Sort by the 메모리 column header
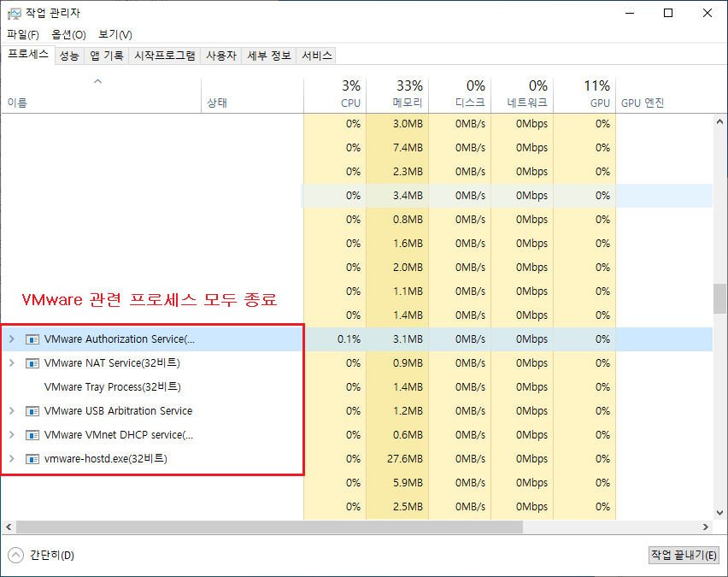Image resolution: width=728 pixels, height=577 pixels. tap(397, 95)
